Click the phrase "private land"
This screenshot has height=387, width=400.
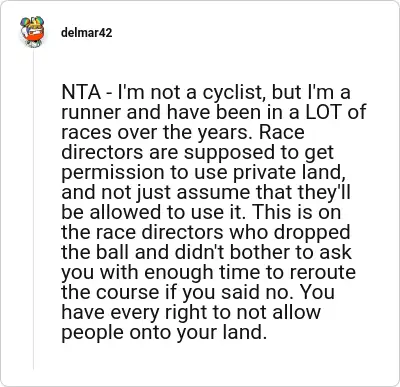287,172
